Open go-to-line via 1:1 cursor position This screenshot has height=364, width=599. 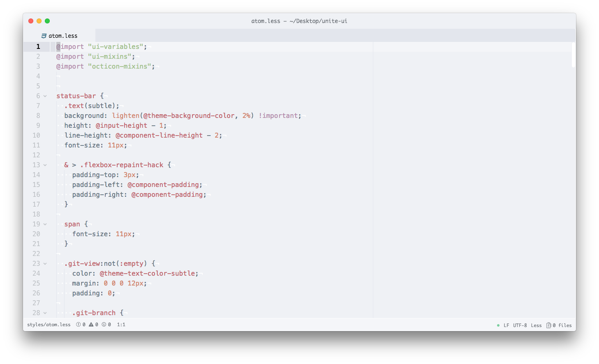click(121, 325)
